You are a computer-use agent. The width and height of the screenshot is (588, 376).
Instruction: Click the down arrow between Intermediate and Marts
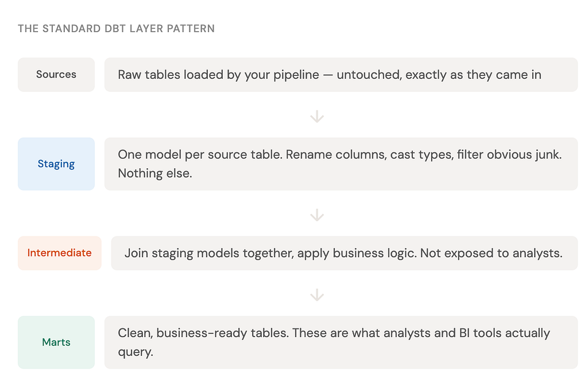tap(317, 294)
